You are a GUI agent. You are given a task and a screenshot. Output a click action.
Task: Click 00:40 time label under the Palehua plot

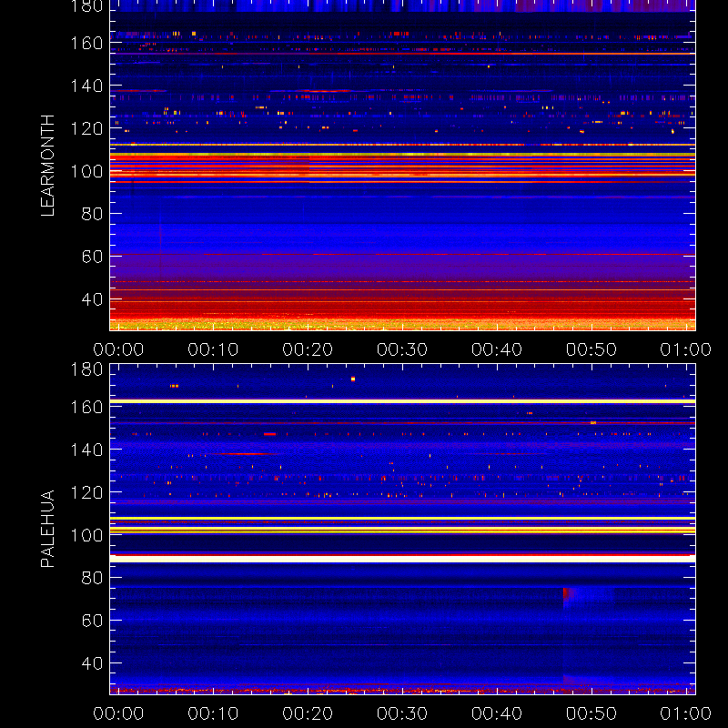(x=497, y=713)
